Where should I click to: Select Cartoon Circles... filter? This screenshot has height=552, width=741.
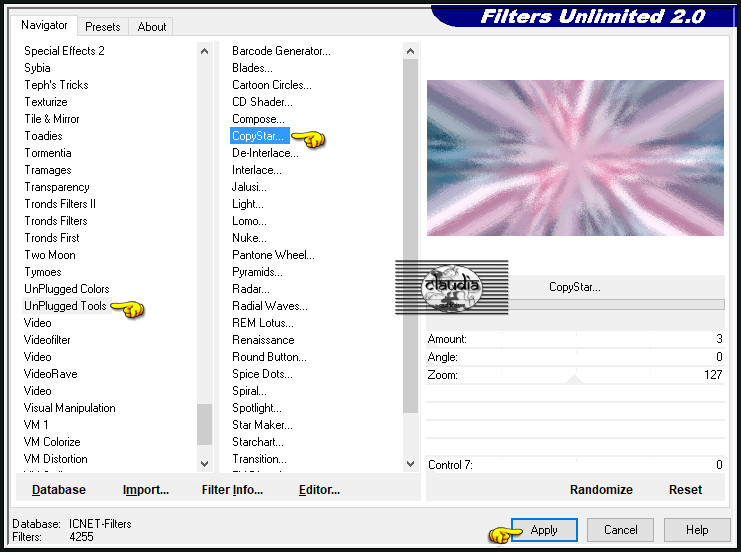pyautogui.click(x=272, y=85)
